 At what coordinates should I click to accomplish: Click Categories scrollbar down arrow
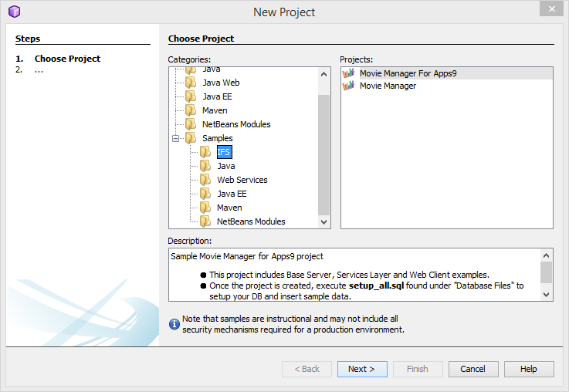pos(324,221)
